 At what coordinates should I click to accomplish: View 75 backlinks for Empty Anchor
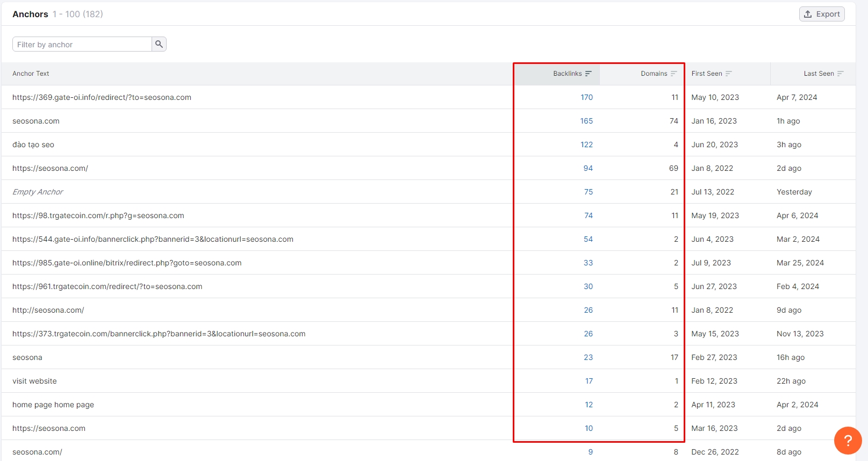tap(589, 192)
